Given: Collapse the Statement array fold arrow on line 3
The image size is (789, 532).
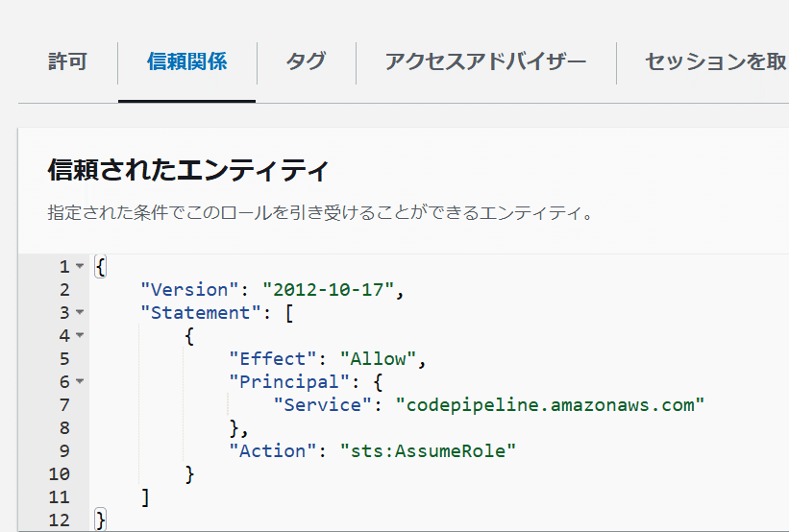Looking at the screenshot, I should click(80, 312).
